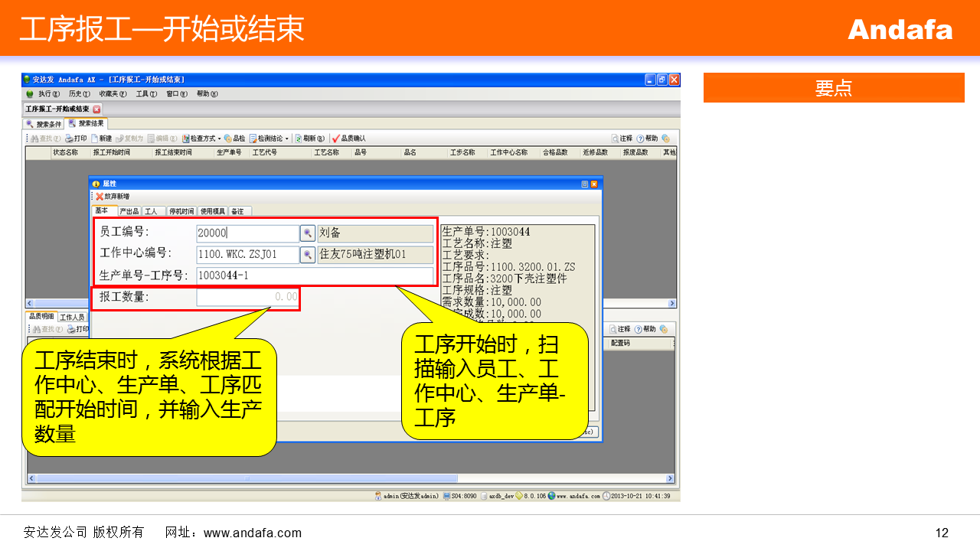Close the 工序报工-开始或结束 document tab
This screenshot has width=980, height=551.
96,109
